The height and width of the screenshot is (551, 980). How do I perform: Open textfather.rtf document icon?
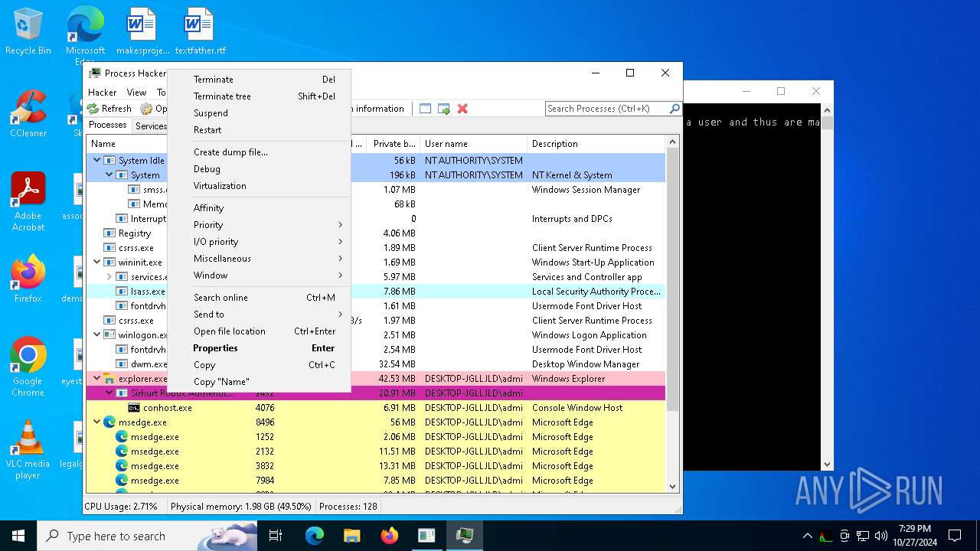[x=200, y=32]
